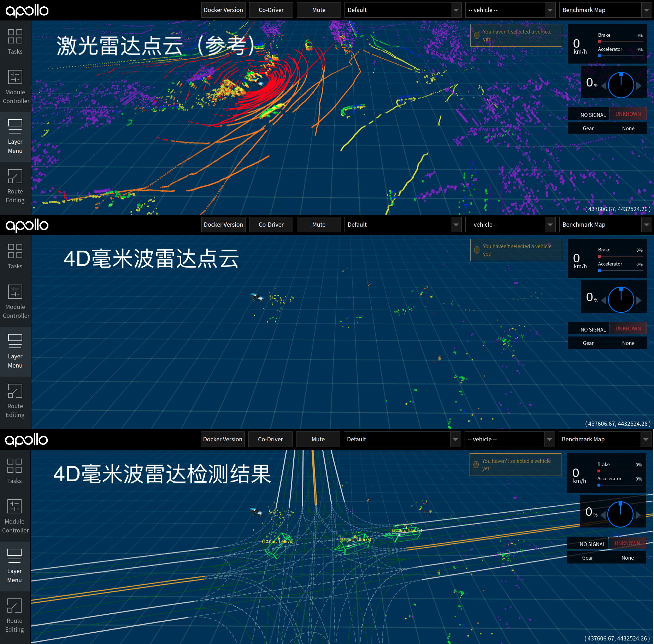Viewport: 654px width, 644px height.
Task: Open Module Controller in the middle panel
Action: 15,302
